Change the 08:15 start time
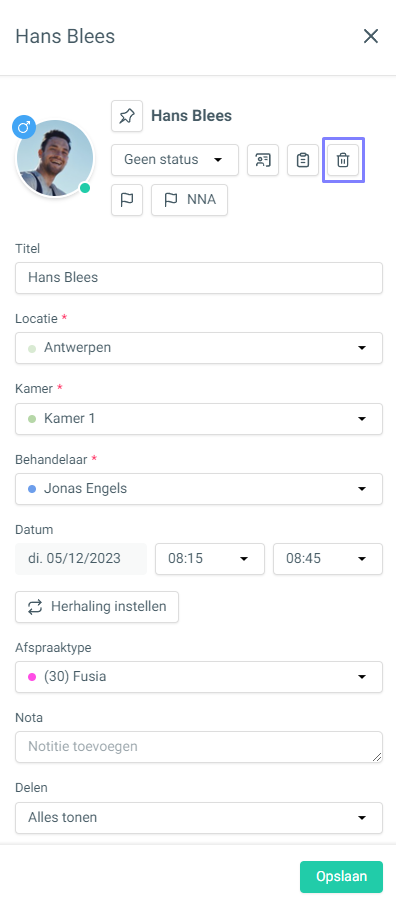The image size is (396, 903). click(210, 559)
